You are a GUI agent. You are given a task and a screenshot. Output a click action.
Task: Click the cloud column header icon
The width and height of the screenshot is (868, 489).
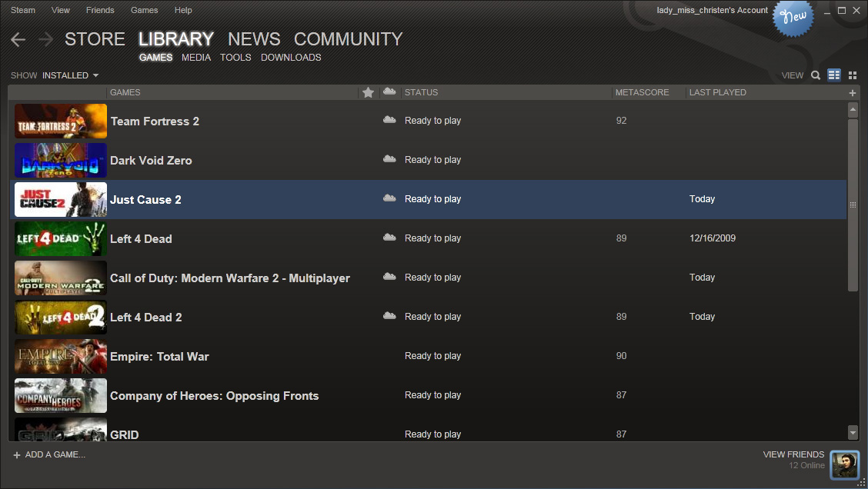pos(389,92)
